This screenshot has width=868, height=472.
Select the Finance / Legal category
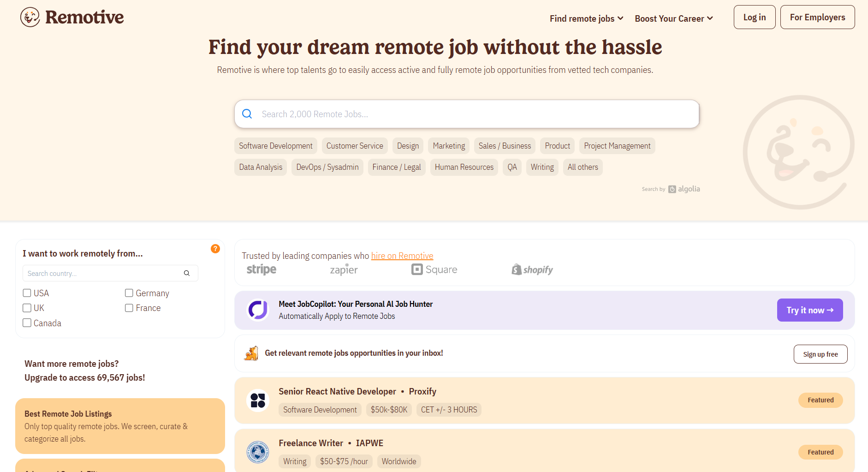(x=397, y=167)
